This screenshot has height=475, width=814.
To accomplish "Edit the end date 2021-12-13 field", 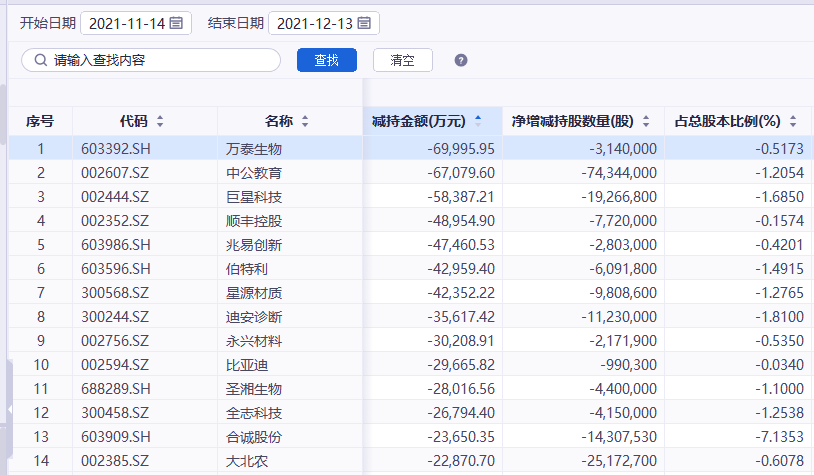I will 324,23.
